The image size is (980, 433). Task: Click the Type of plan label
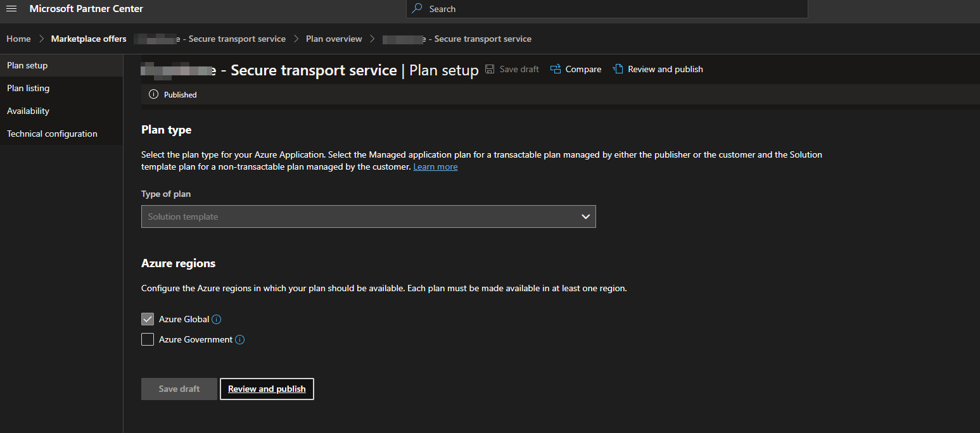166,194
